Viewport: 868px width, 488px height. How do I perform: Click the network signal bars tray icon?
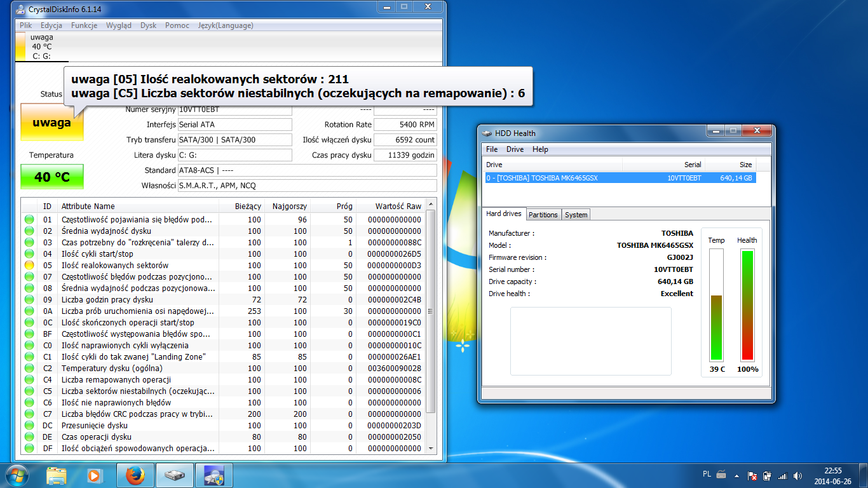782,475
